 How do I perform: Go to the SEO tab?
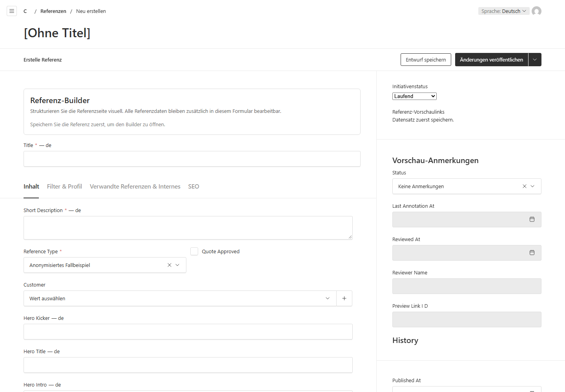[193, 187]
